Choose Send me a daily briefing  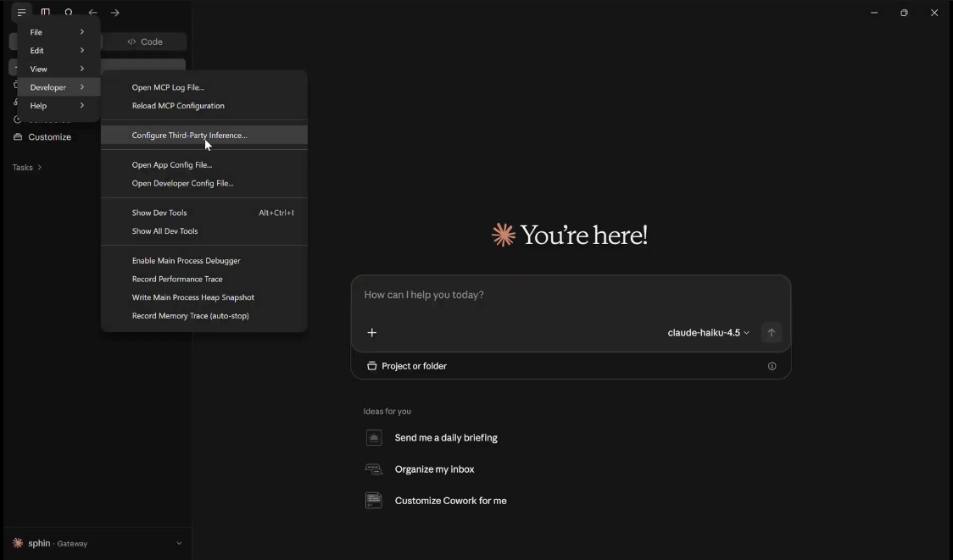(445, 437)
